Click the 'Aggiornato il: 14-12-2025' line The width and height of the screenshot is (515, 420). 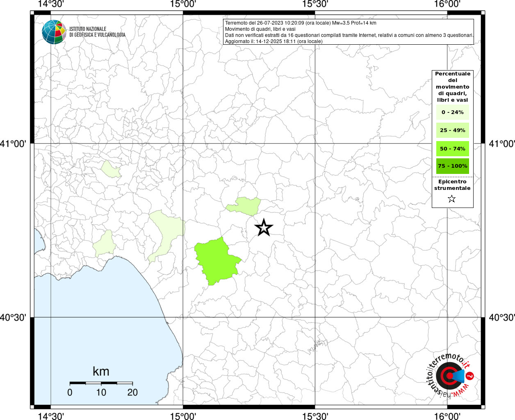point(273,41)
